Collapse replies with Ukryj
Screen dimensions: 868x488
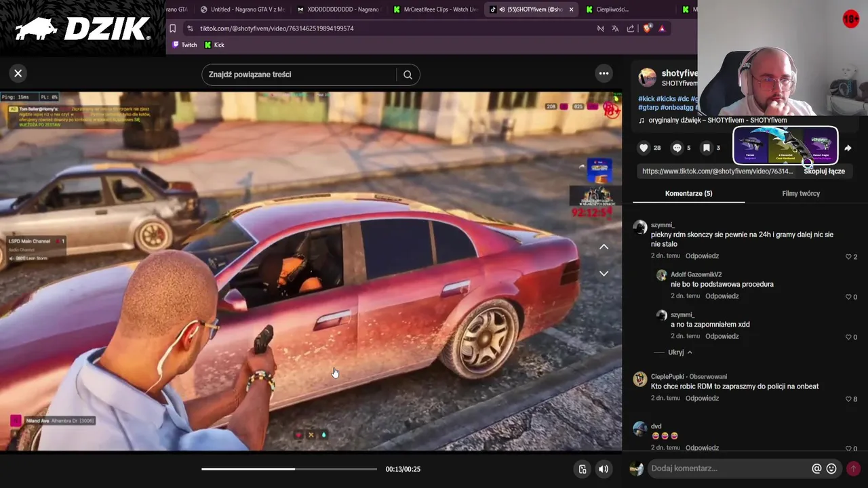point(680,352)
